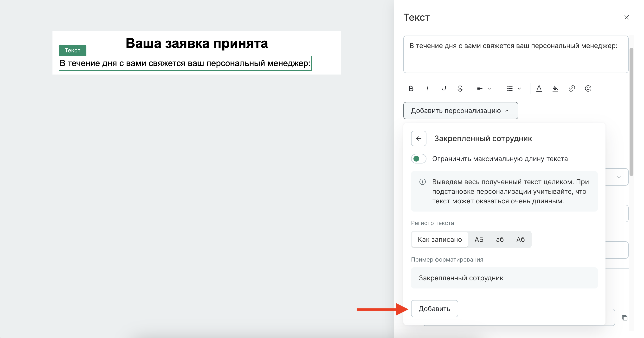Screen dimensions: 644x338
Task: Select the lowercase аб case option
Action: (500, 239)
